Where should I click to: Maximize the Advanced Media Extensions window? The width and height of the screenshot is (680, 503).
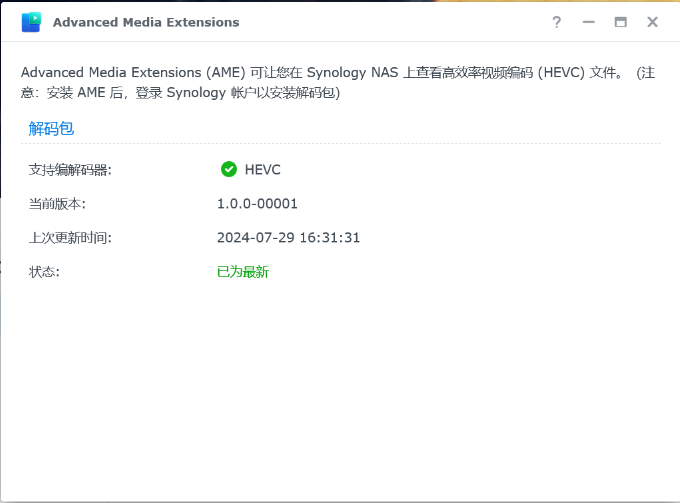(620, 22)
